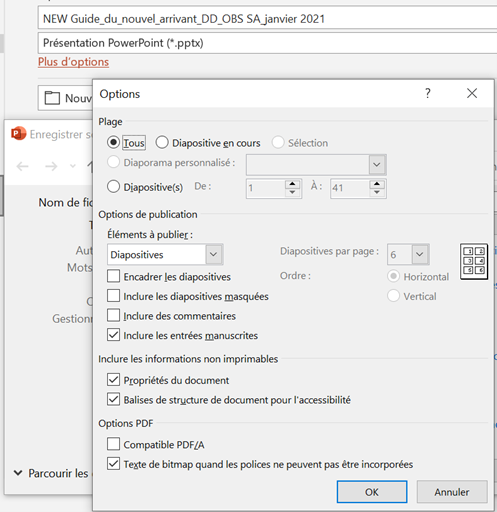Click the Annuler button
The image size is (497, 512).
(452, 492)
